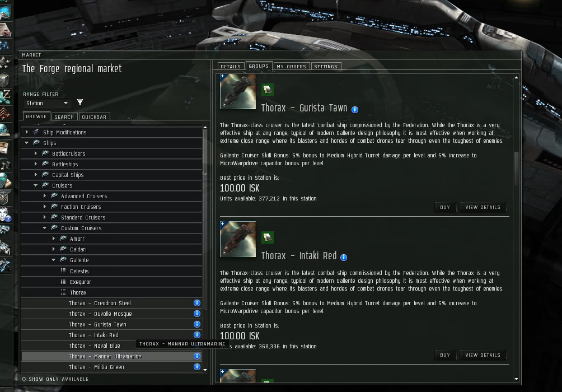This screenshot has height=392, width=562.
Task: Expand the Ship Modifications category
Action: (27, 132)
